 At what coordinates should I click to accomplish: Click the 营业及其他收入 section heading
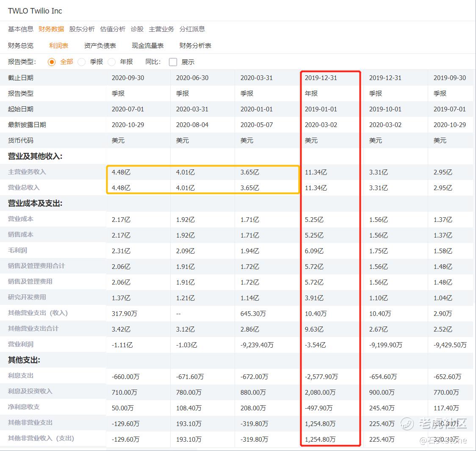click(35, 156)
